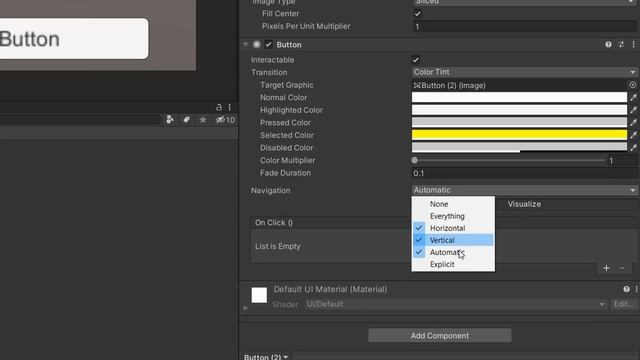Collapse the Button component foldout
Viewport: 640px width, 360px height.
[x=246, y=44]
